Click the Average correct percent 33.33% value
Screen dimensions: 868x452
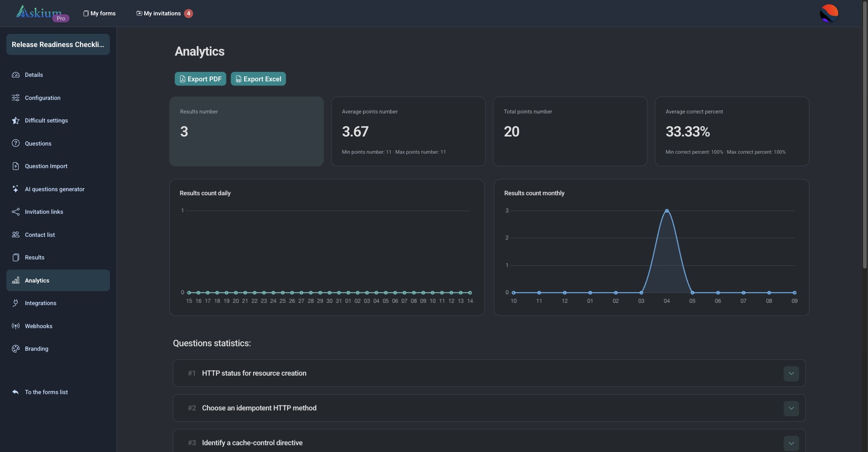[x=688, y=132]
